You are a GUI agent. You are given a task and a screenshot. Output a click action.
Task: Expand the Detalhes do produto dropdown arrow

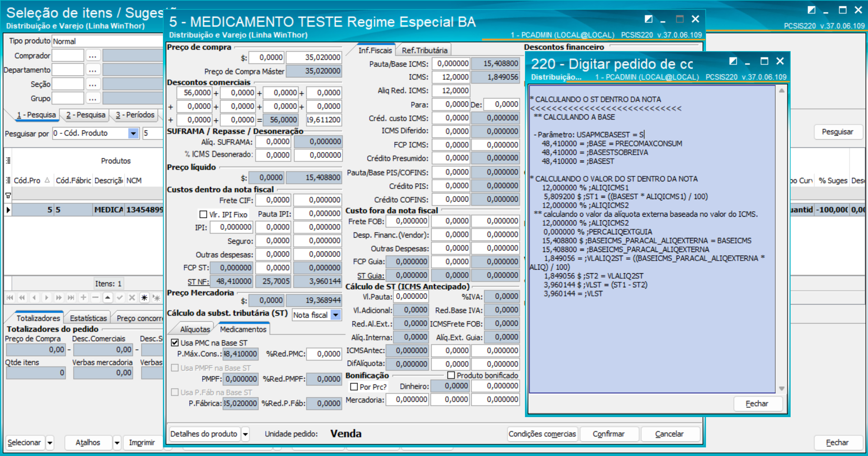click(x=245, y=434)
